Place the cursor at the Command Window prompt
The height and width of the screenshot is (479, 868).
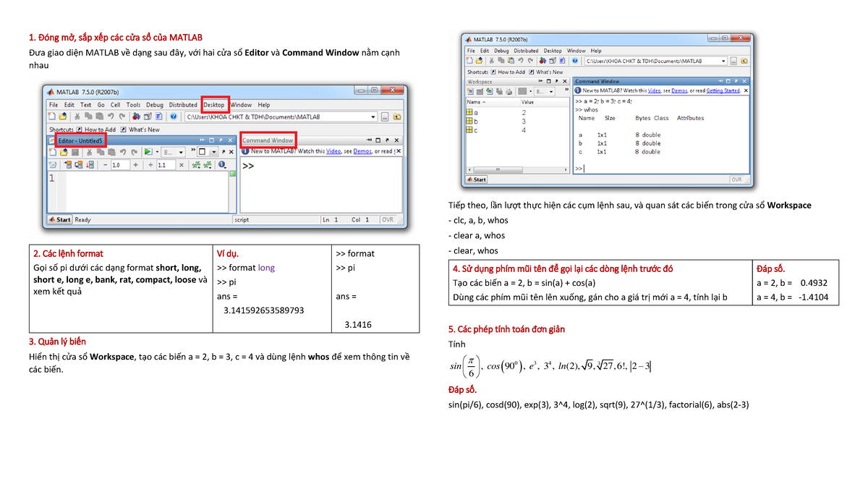pyautogui.click(x=582, y=169)
